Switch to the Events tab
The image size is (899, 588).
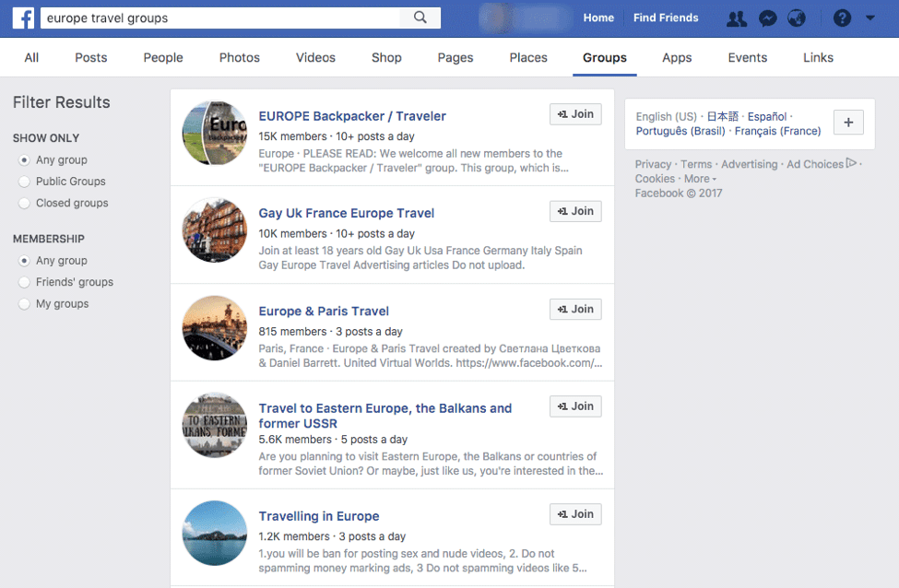pyautogui.click(x=747, y=57)
